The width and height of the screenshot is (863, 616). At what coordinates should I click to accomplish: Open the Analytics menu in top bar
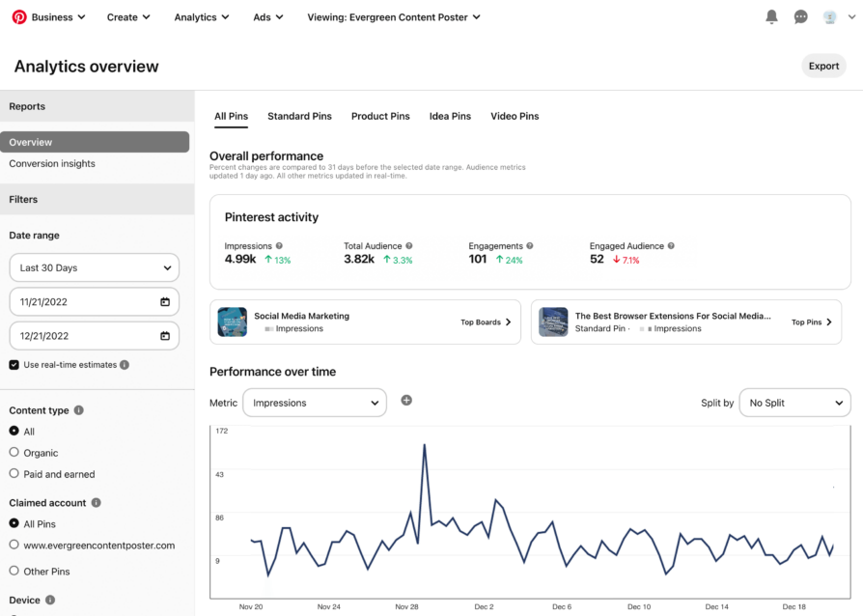[202, 17]
